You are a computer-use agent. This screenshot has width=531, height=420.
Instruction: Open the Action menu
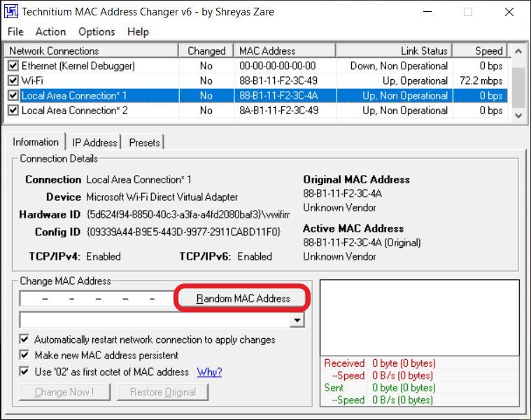pos(51,31)
